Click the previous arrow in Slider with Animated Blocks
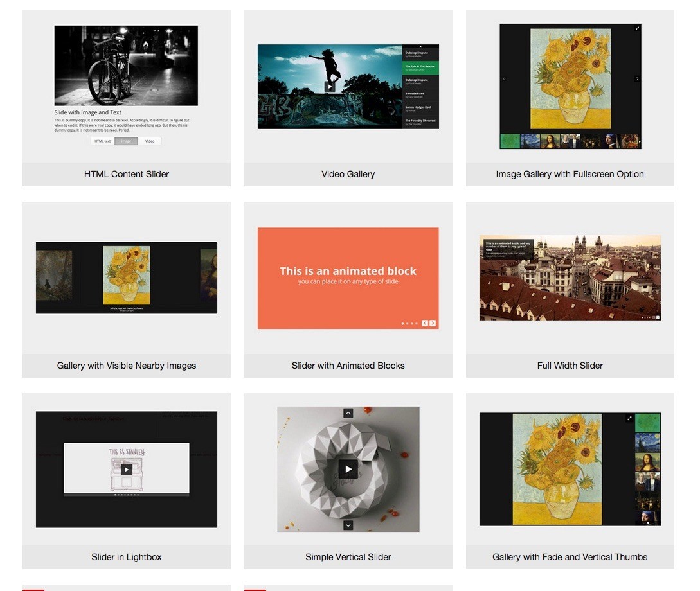This screenshot has width=700, height=591. (x=425, y=323)
